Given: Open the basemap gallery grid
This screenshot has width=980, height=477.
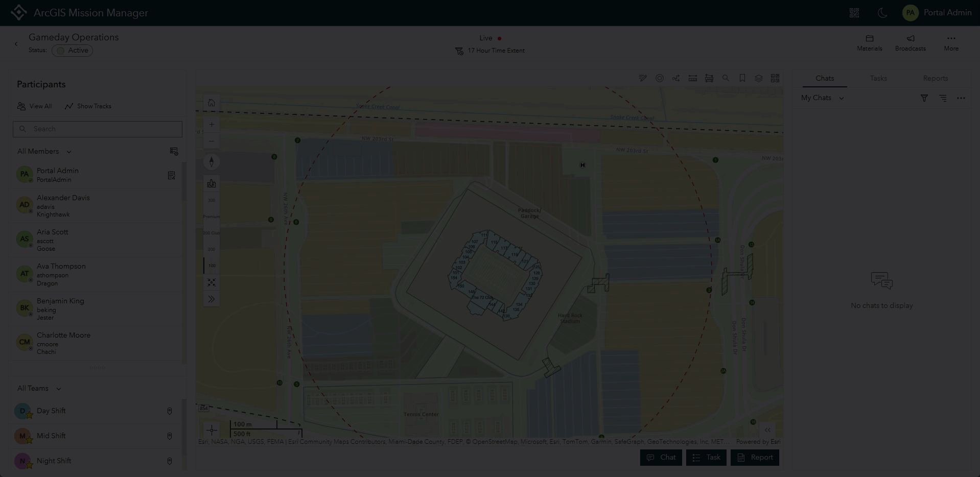Looking at the screenshot, I should point(775,78).
